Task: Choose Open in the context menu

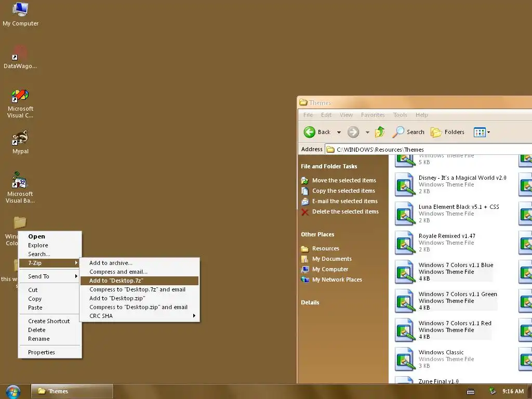Action: coord(50,236)
